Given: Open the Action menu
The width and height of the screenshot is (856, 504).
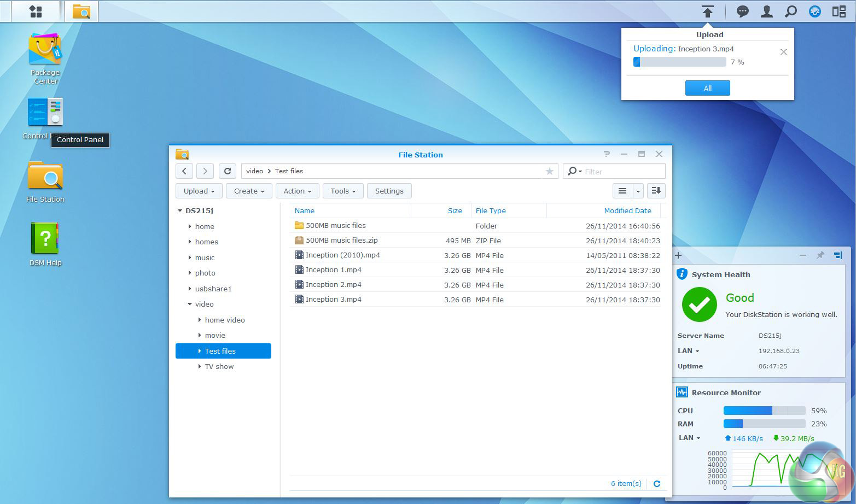Looking at the screenshot, I should [x=298, y=191].
